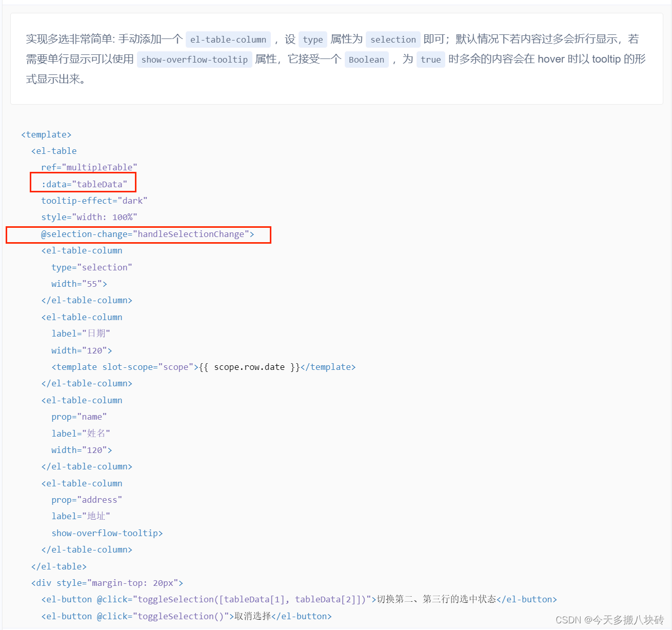Click the selection inline code badge

coord(393,39)
